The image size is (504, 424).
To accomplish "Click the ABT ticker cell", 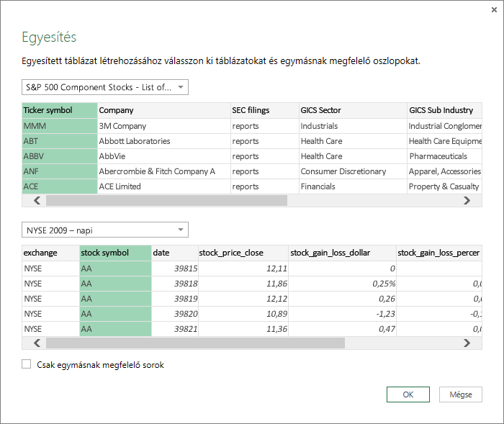I will [60, 141].
